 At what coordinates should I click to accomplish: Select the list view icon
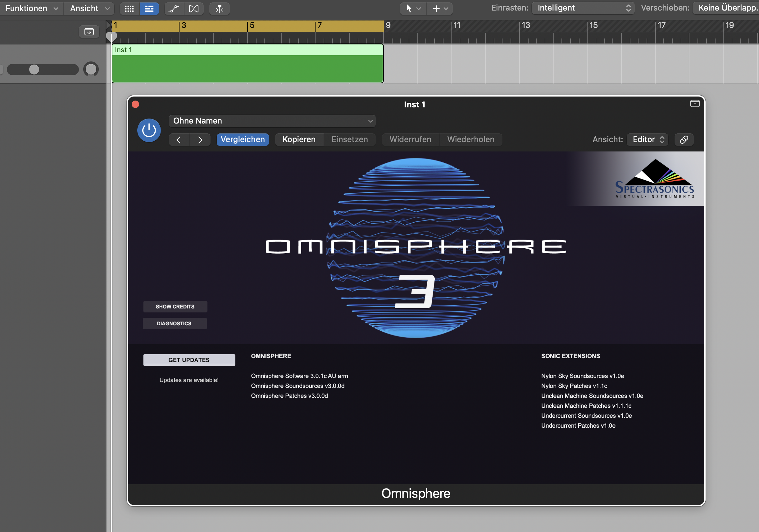click(149, 9)
